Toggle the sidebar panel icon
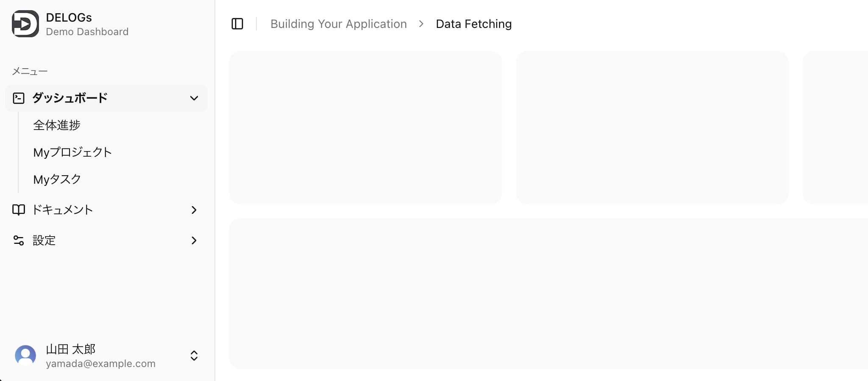The image size is (868, 381). [237, 24]
